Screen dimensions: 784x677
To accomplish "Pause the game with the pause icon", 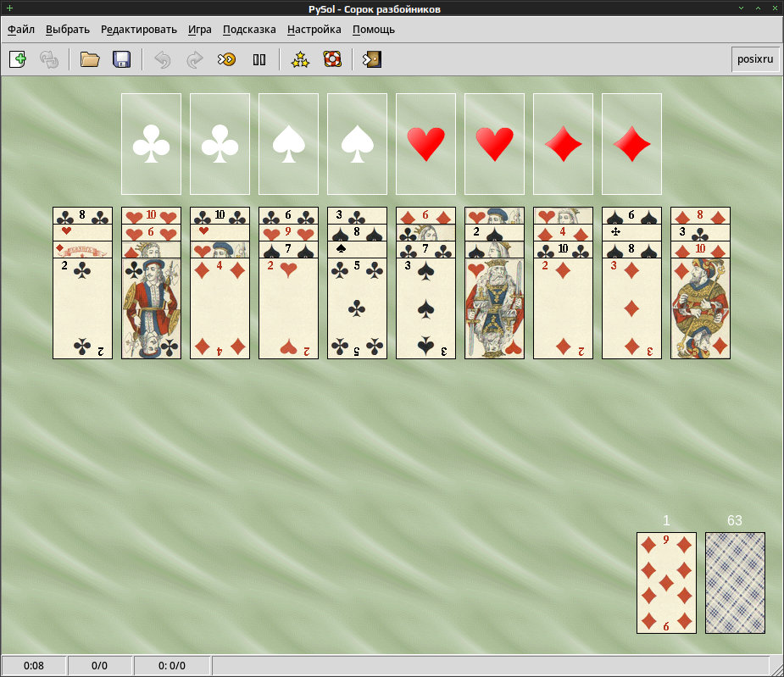I will pyautogui.click(x=259, y=59).
